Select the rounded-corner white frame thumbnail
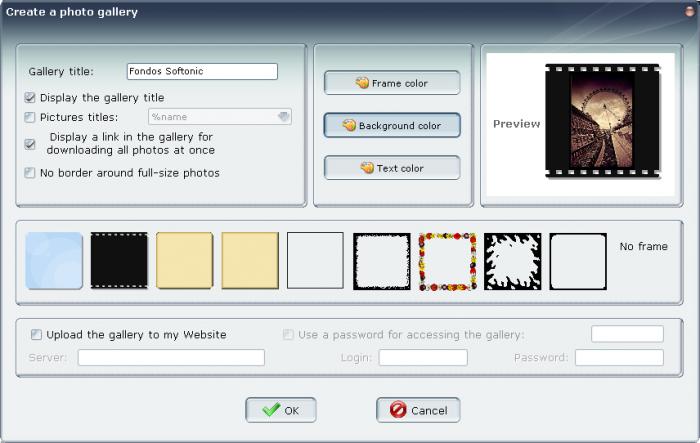Image resolution: width=700 pixels, height=443 pixels. click(x=578, y=261)
